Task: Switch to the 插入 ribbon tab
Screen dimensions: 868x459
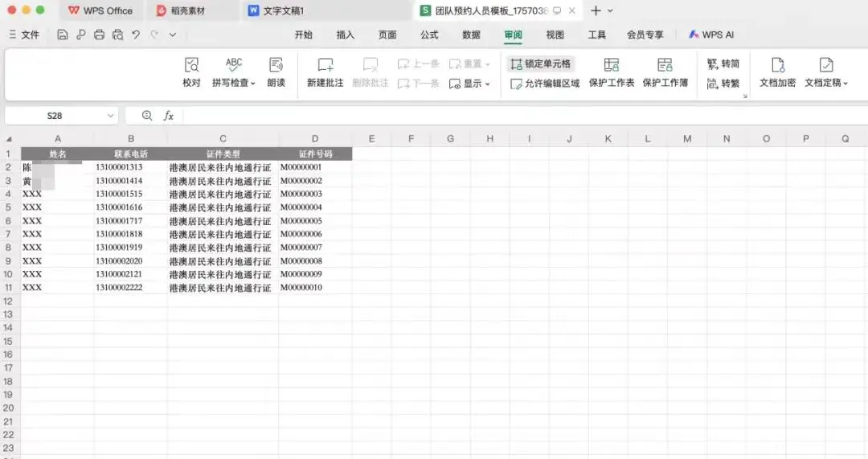Action: click(346, 35)
